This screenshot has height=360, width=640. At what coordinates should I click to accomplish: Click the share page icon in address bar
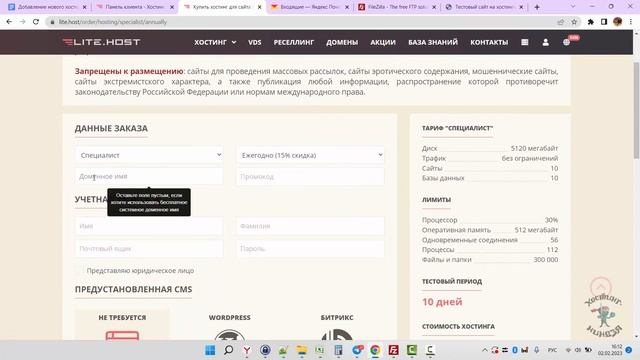(560, 22)
